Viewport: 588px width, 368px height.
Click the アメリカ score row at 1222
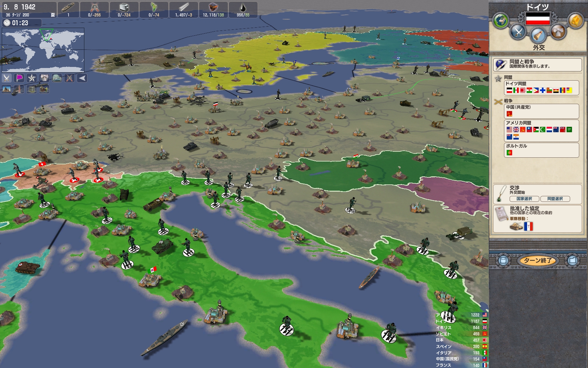click(461, 315)
